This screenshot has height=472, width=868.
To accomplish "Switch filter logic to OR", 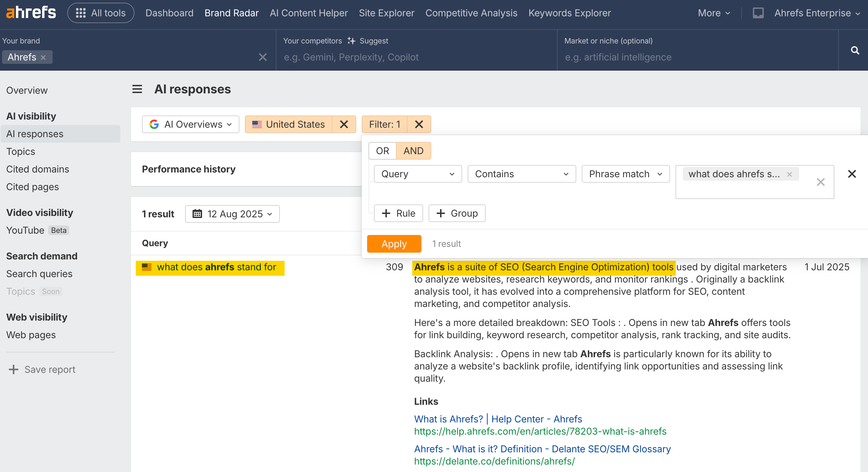I will 382,151.
